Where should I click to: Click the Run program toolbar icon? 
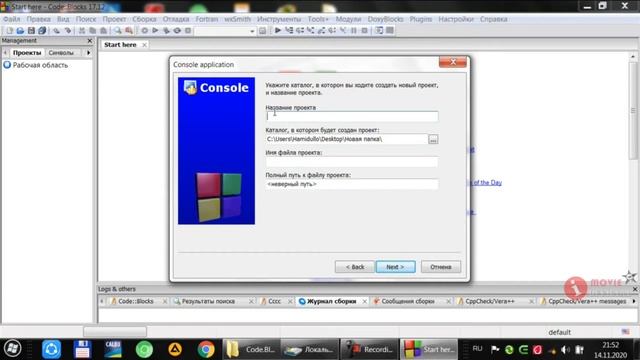pos(155,31)
